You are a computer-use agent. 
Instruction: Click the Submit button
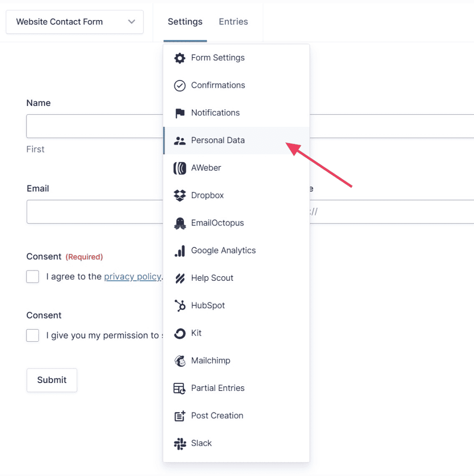pos(52,380)
